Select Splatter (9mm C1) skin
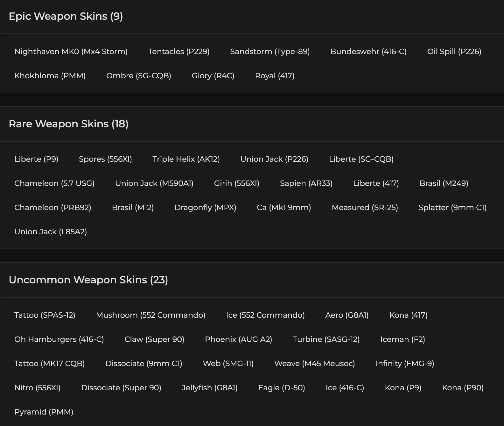Image resolution: width=504 pixels, height=426 pixels. coord(452,208)
